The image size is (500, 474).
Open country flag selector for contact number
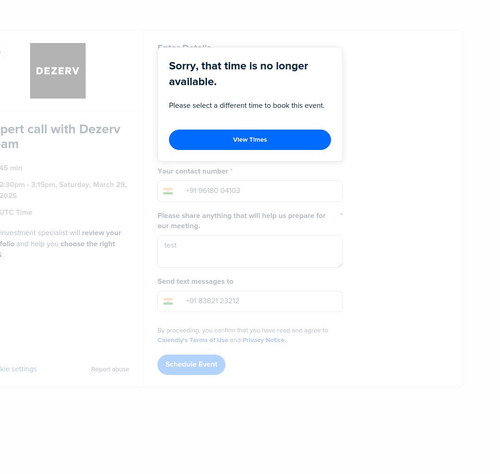coord(168,191)
